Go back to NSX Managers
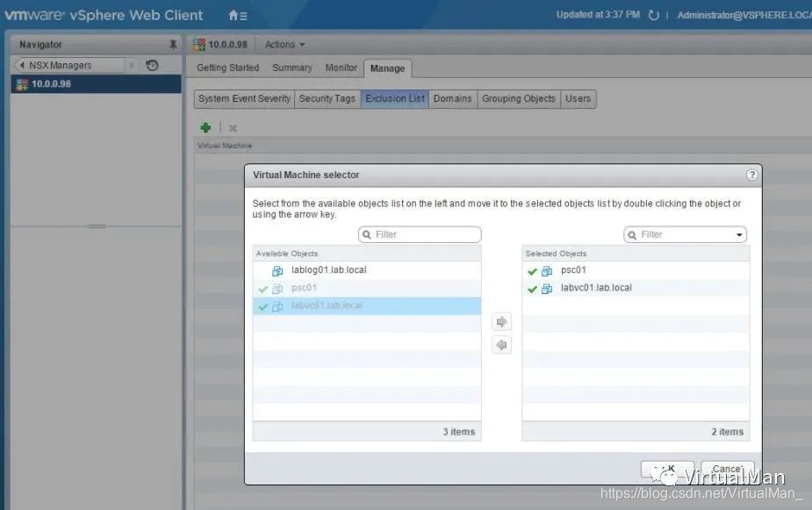This screenshot has height=510, width=812. (68, 65)
